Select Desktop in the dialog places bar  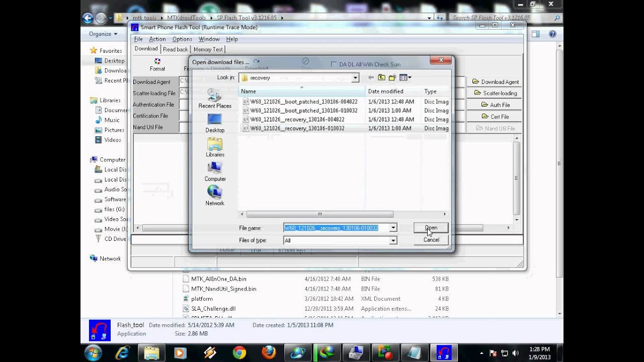pyautogui.click(x=215, y=123)
